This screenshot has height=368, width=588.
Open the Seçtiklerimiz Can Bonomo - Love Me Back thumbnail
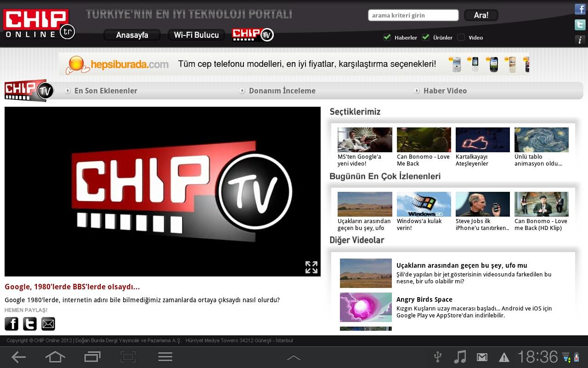click(424, 140)
